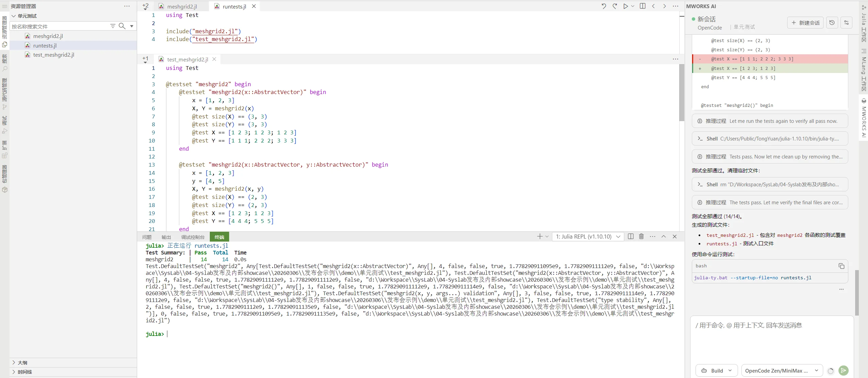Copy the bash command code block

point(842,266)
